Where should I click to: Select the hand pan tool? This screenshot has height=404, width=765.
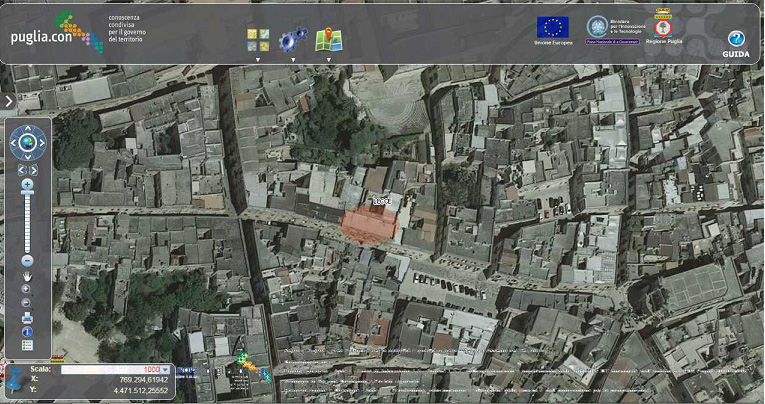click(27, 275)
